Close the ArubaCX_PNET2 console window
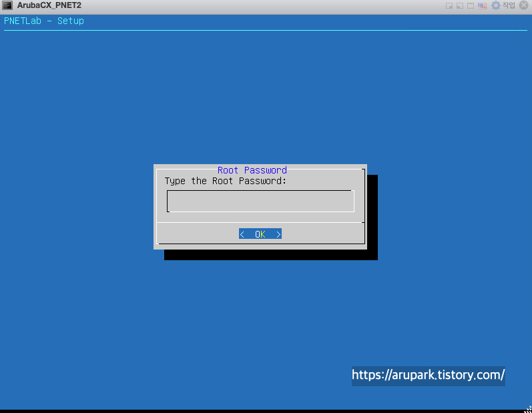 524,5
